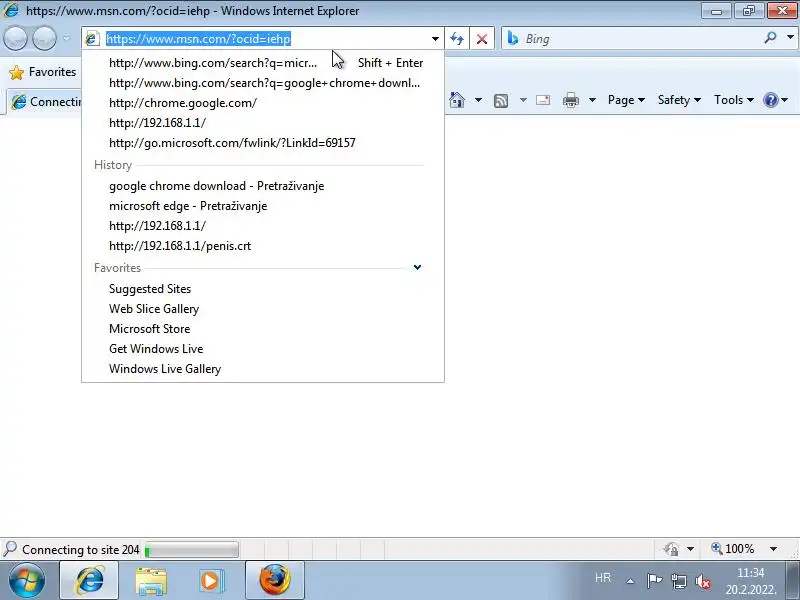Open the Home button dropdown arrow

(x=478, y=100)
